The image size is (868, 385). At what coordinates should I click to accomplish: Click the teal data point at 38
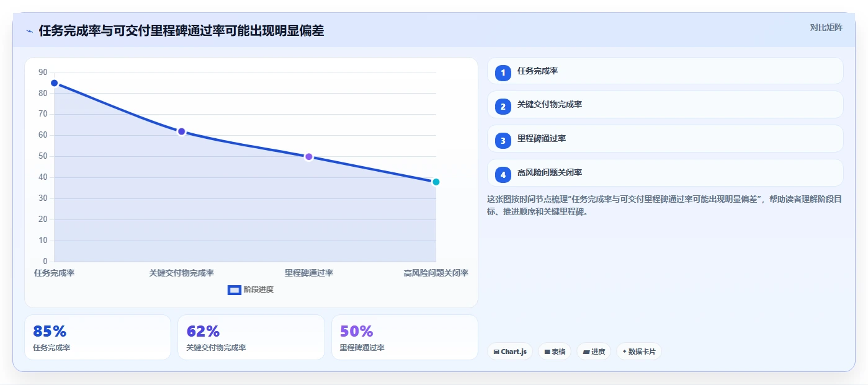[x=436, y=182]
